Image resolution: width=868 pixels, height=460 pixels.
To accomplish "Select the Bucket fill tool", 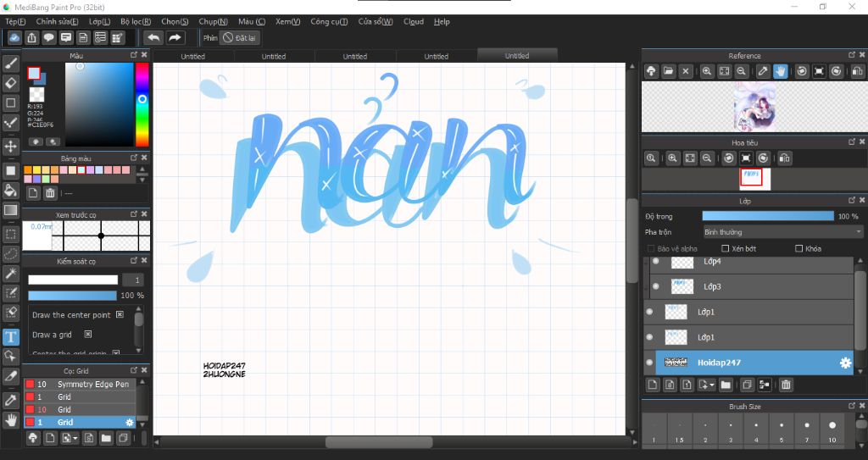I will point(10,191).
